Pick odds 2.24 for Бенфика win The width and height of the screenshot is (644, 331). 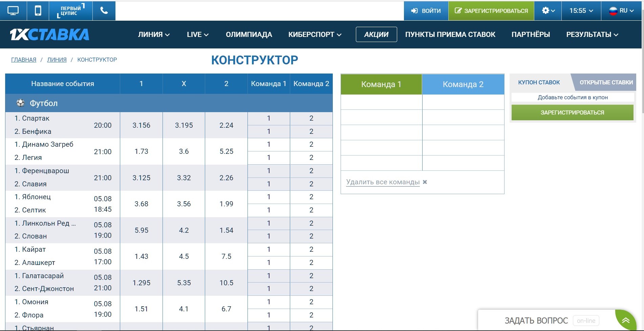click(x=226, y=125)
